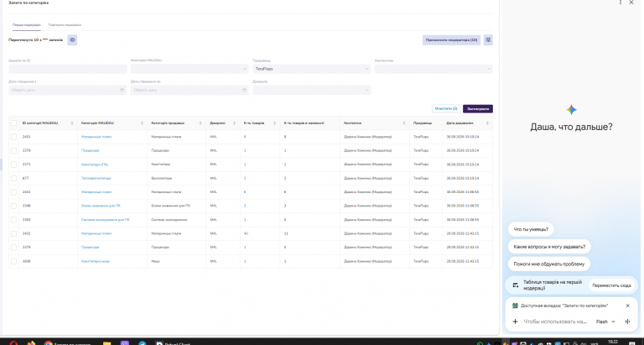Open Gemini panel three-dot menu
Screen dimensions: 644x345
point(621,3)
